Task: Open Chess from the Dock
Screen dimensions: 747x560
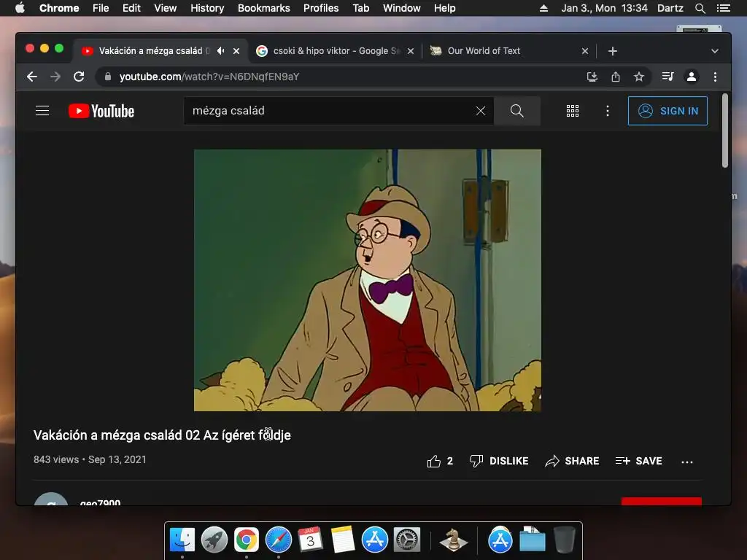Action: 453,540
